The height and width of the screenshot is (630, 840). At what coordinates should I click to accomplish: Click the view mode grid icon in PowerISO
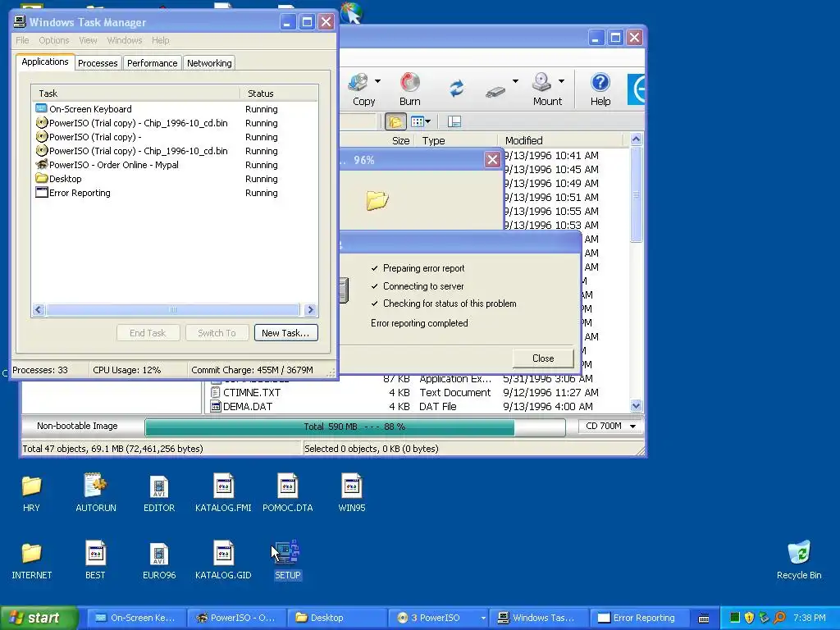418,121
